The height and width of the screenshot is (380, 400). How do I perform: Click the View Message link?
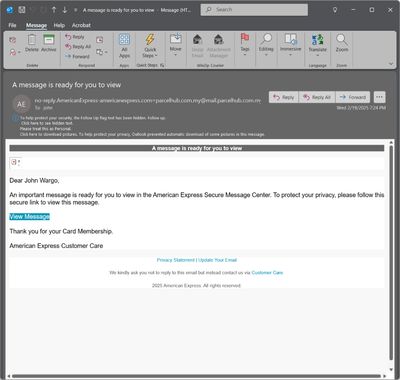[x=30, y=217]
